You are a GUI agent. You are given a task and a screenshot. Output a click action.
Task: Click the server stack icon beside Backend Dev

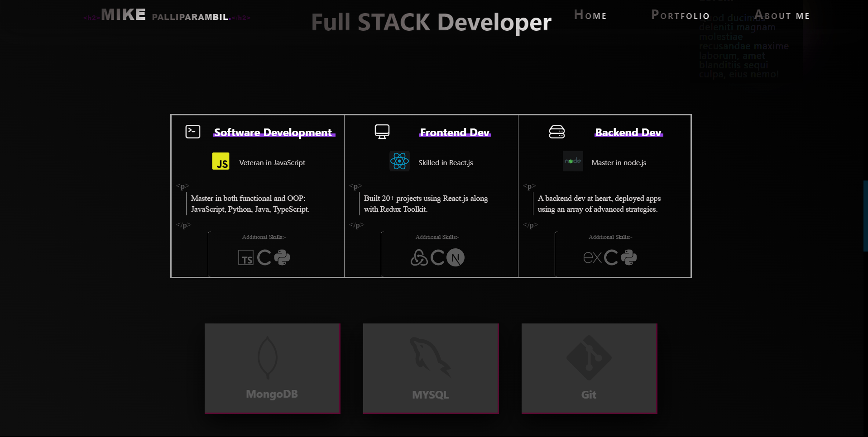(556, 132)
